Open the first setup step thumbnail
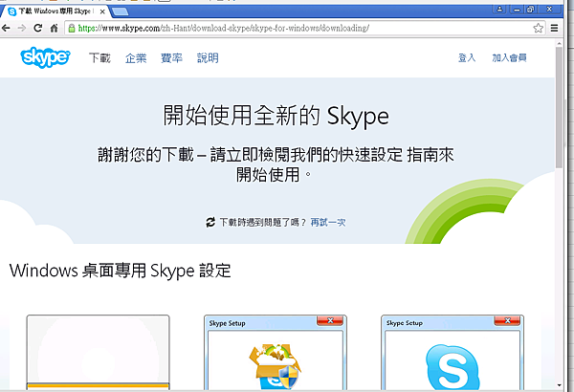574x392 pixels. tap(99, 353)
